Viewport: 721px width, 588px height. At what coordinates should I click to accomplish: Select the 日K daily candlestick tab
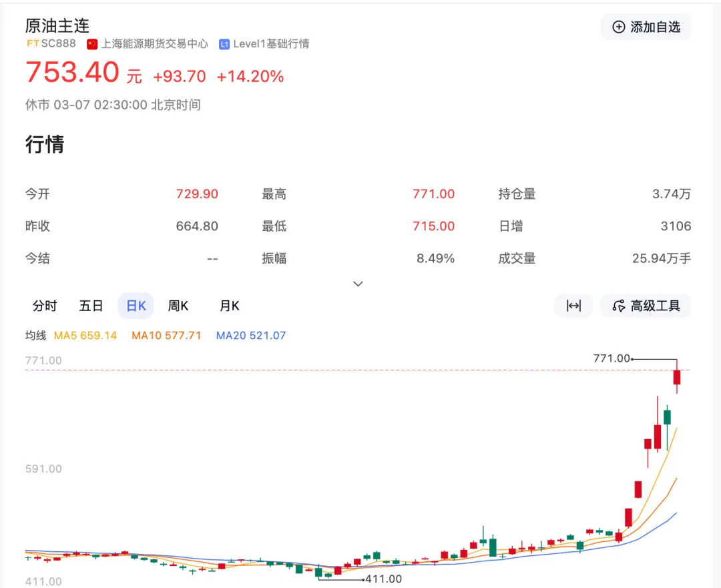tap(136, 306)
